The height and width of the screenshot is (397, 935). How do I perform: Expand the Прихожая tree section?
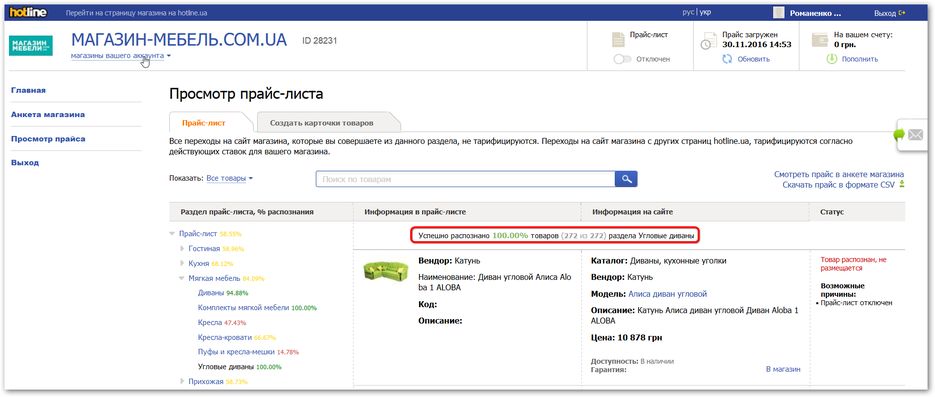point(182,381)
